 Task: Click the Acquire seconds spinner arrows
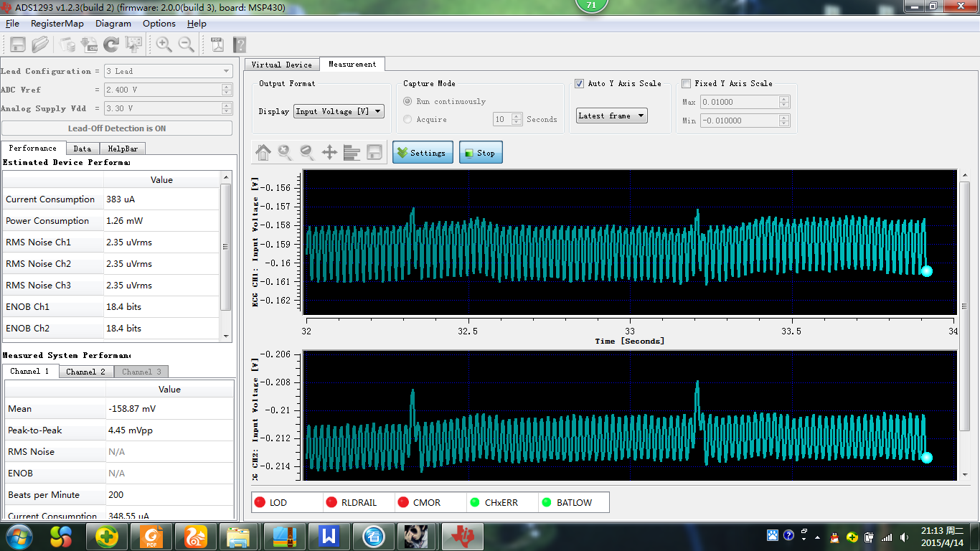coord(517,120)
